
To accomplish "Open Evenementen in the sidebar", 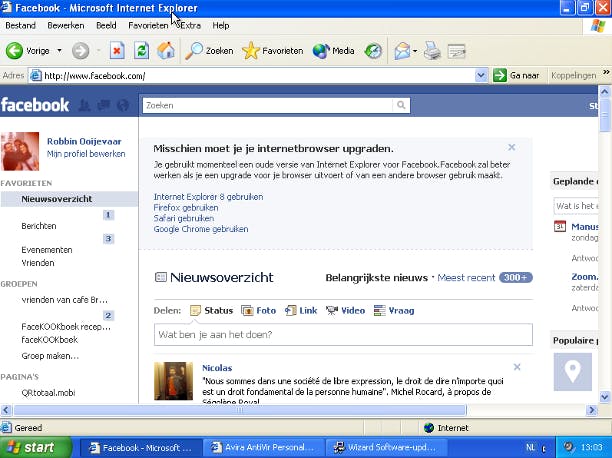I will tap(47, 250).
